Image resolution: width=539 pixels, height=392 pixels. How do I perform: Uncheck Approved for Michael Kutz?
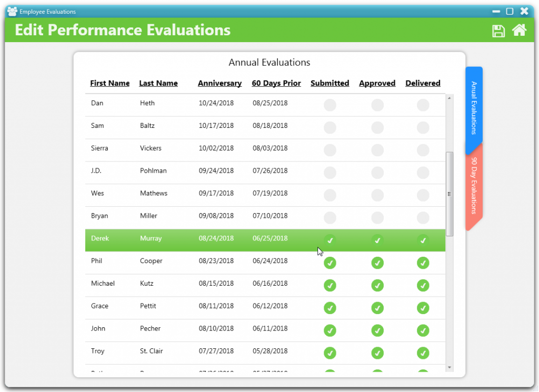(x=377, y=286)
